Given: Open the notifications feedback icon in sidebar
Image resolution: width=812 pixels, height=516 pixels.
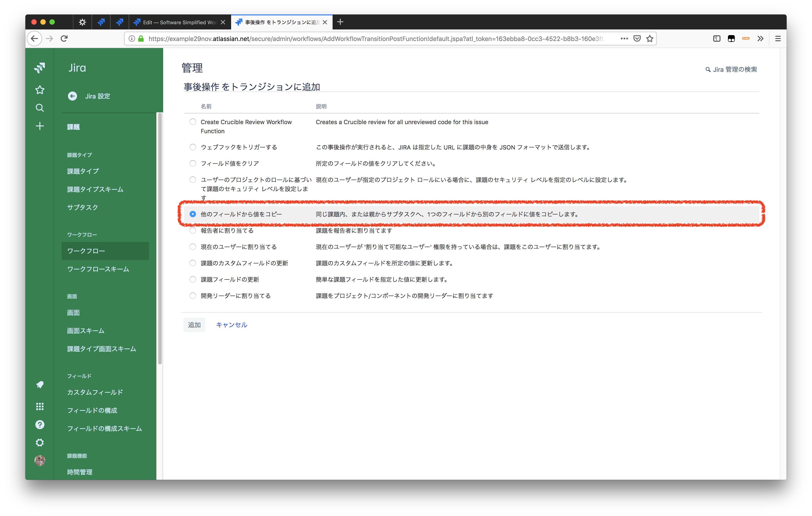Looking at the screenshot, I should 40,385.
